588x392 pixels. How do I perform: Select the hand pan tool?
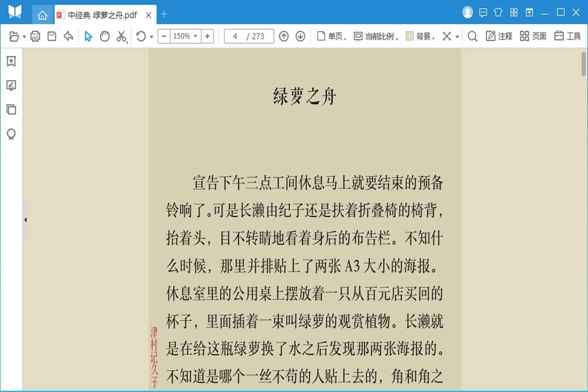(x=105, y=36)
